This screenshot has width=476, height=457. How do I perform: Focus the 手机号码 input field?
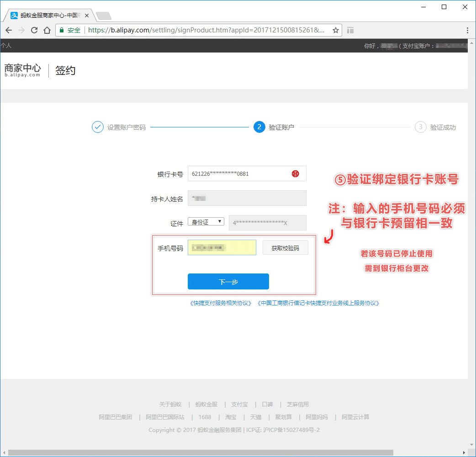point(222,247)
